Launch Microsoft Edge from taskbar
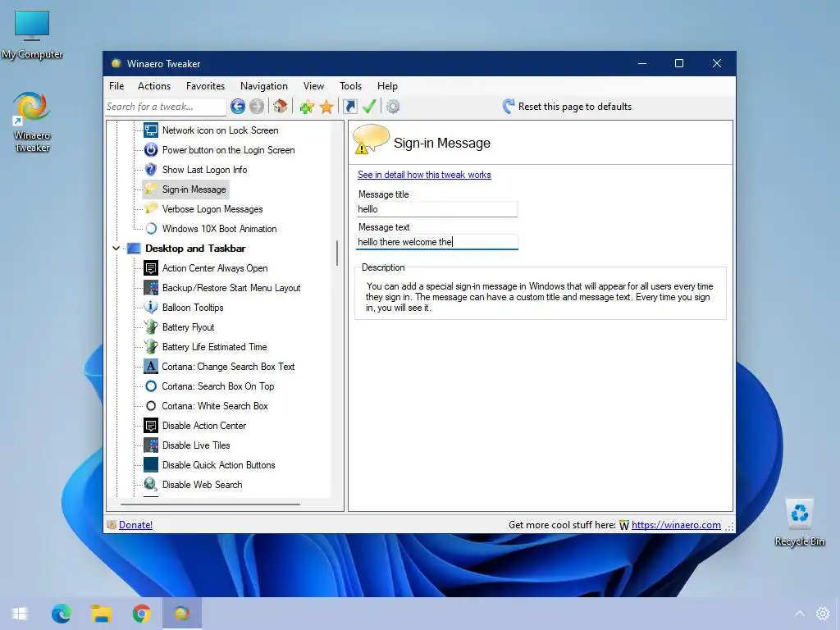840x630 pixels. coord(61,614)
